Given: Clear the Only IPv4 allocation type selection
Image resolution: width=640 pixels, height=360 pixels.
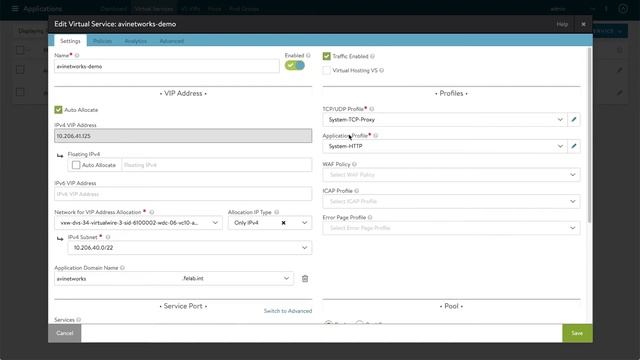Looking at the screenshot, I should (x=283, y=223).
